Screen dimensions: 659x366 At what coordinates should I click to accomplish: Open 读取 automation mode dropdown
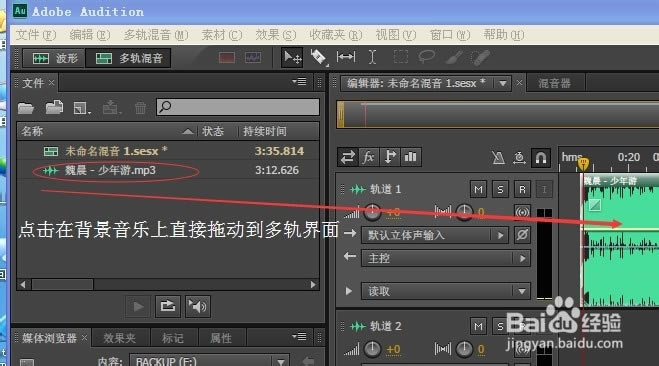[445, 291]
